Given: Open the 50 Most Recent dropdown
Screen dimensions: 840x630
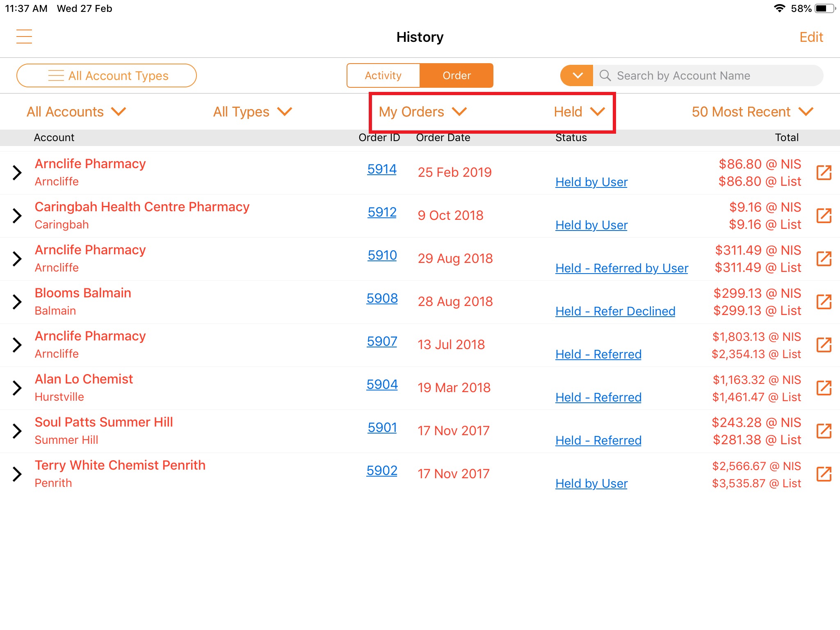Looking at the screenshot, I should [x=752, y=112].
